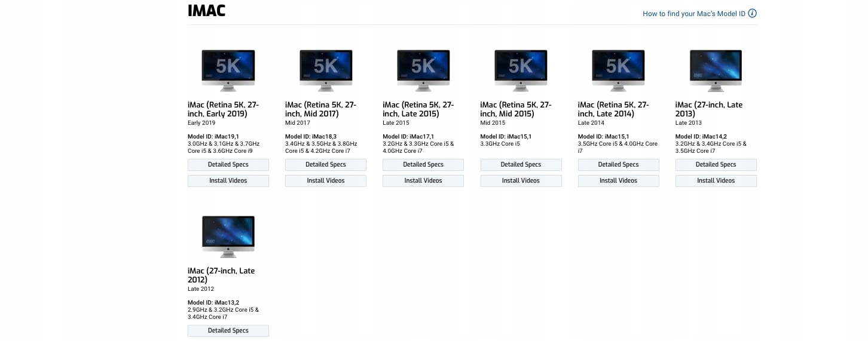Click the info icon beside Model ID help link
Screen dimensions: 868x341
752,13
